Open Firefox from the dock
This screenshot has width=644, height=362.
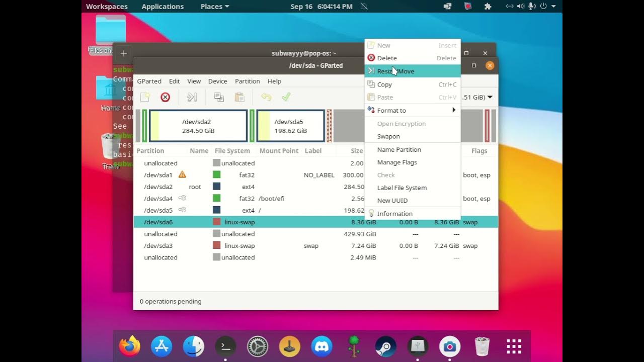click(x=129, y=346)
